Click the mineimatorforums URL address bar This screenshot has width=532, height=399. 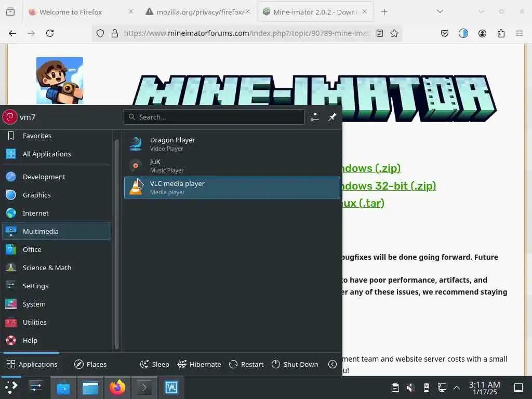[x=246, y=33]
